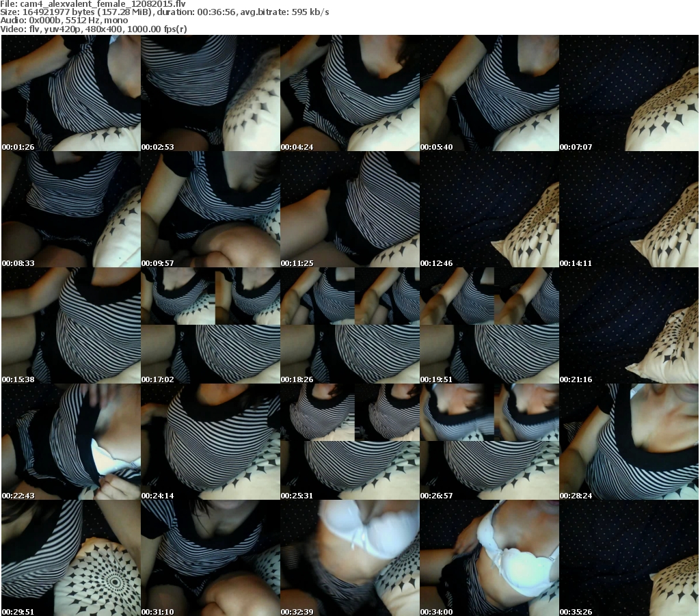
Task: Select the frame stamped 00:19:51
Action: coord(489,326)
